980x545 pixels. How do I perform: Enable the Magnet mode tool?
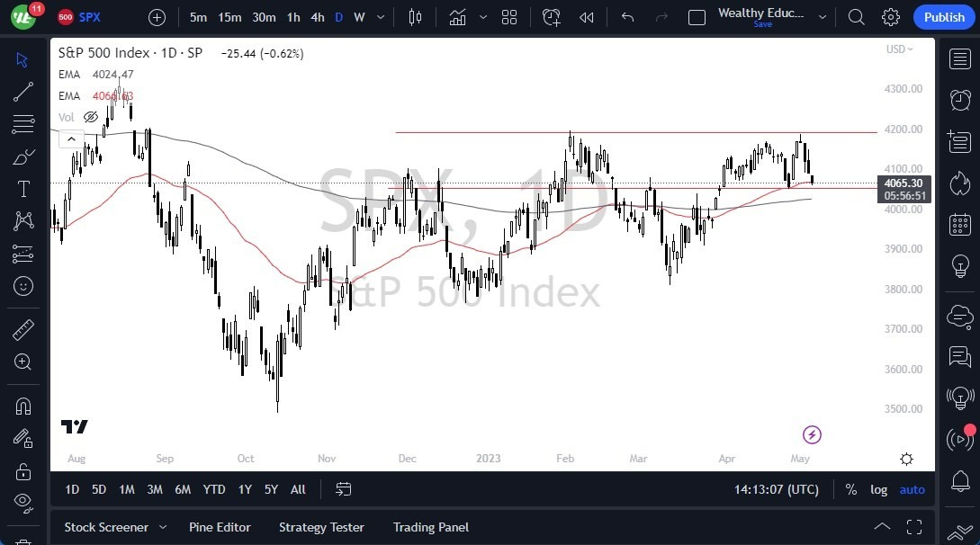(x=23, y=406)
